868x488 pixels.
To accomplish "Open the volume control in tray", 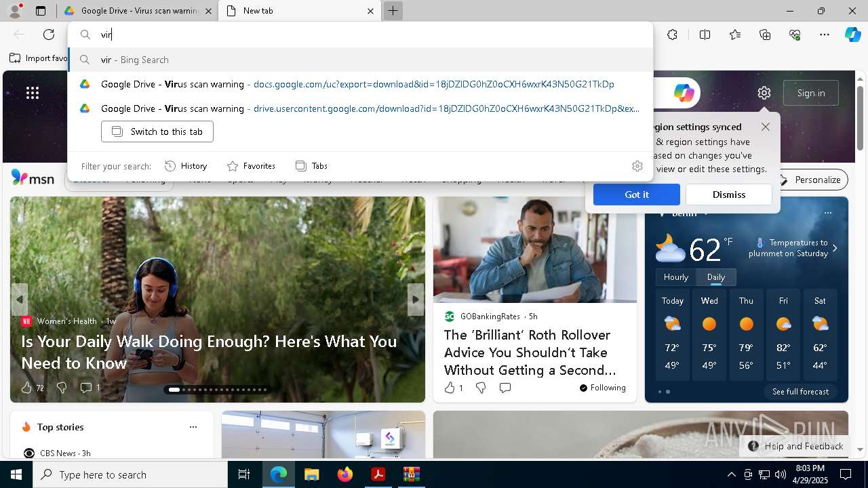I will click(x=781, y=474).
